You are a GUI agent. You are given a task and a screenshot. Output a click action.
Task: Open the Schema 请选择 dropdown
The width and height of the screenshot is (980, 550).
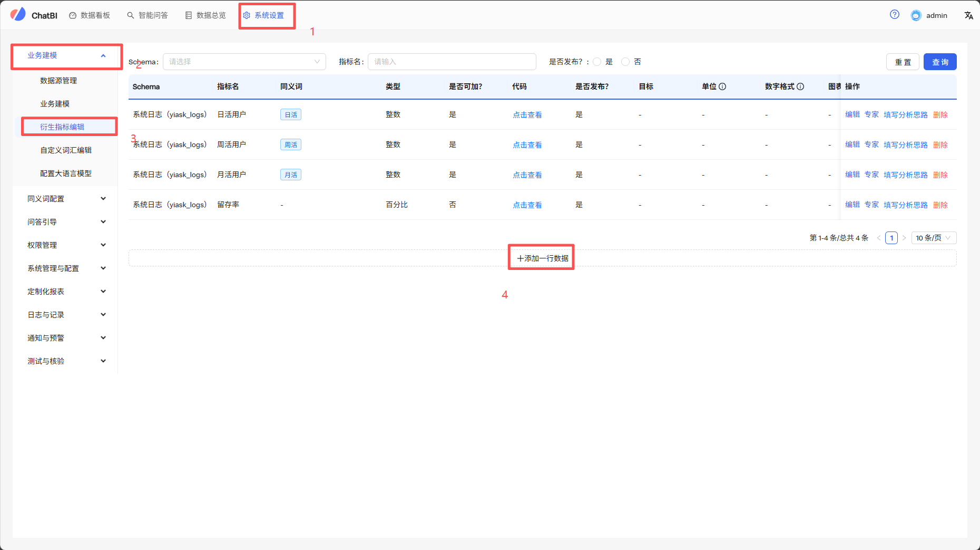(x=243, y=62)
